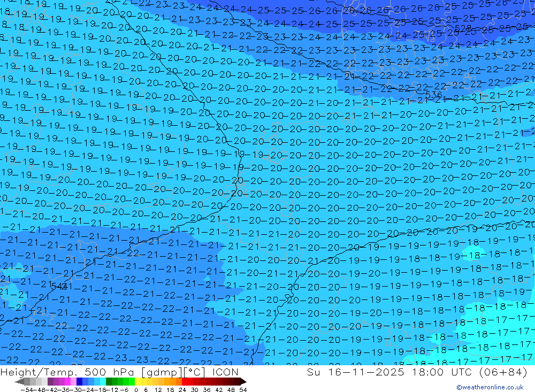Pick the bright red legend swatch above 24
This screenshot has width=535, height=392.
(185, 381)
